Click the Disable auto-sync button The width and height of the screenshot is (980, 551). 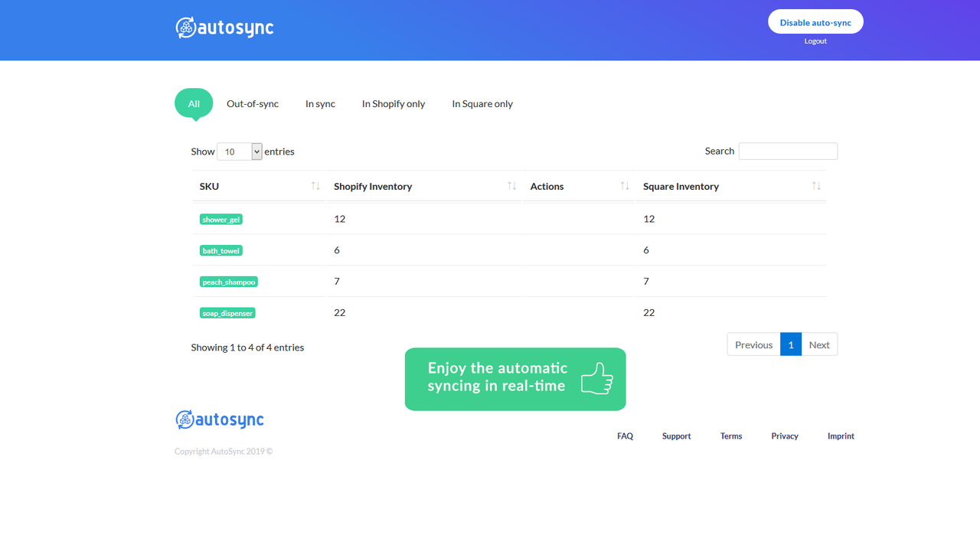click(815, 21)
